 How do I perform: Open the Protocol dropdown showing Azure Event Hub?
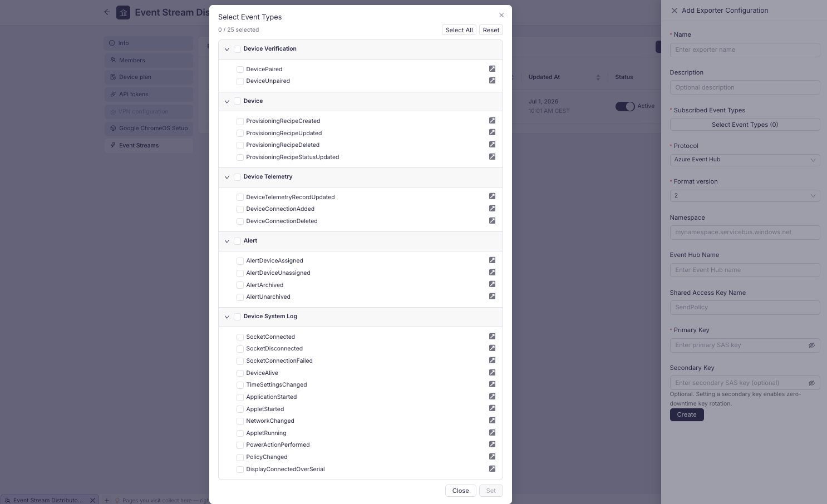coord(745,160)
